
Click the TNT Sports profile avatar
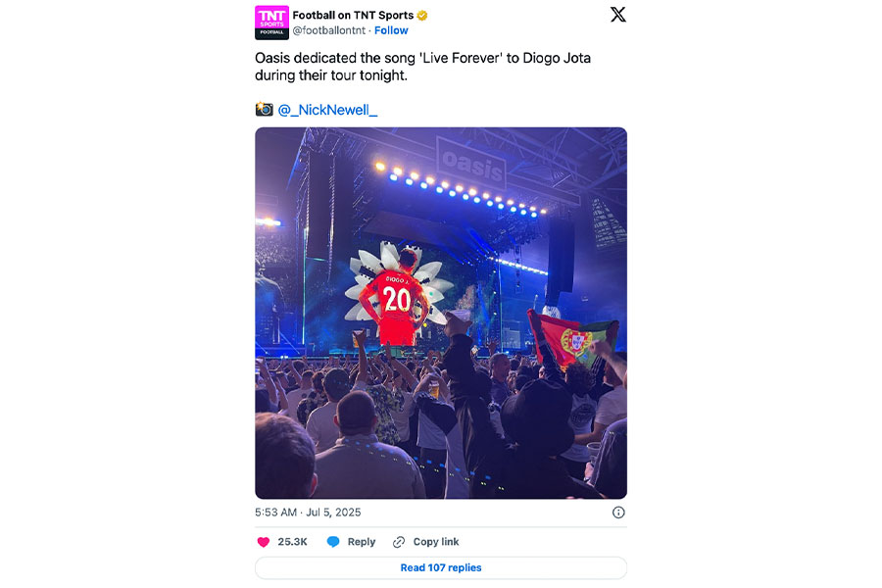pyautogui.click(x=271, y=23)
